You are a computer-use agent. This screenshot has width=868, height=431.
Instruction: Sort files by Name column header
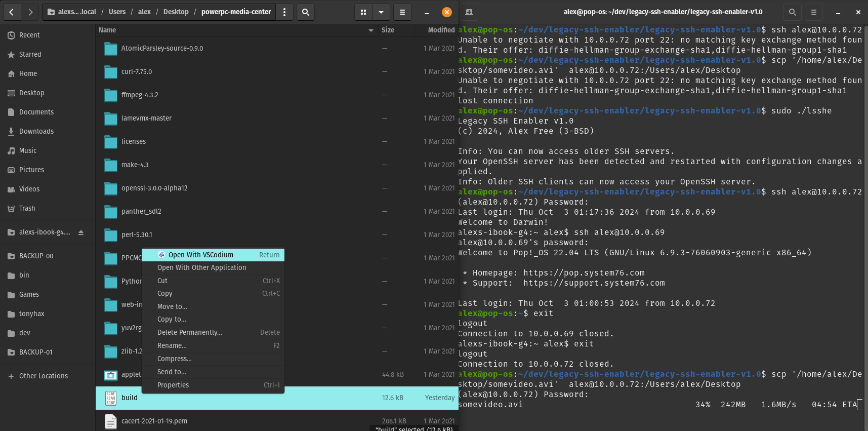[x=107, y=30]
